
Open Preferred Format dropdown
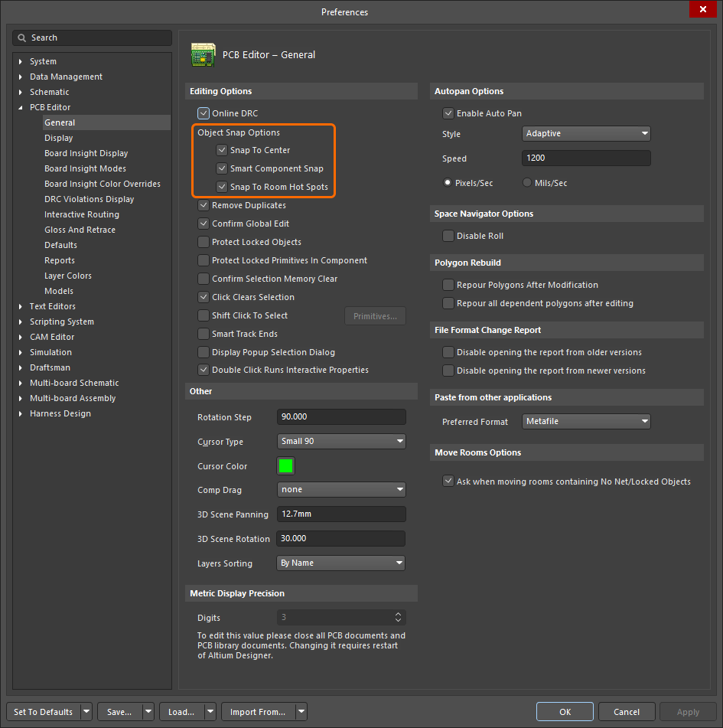[x=586, y=422]
